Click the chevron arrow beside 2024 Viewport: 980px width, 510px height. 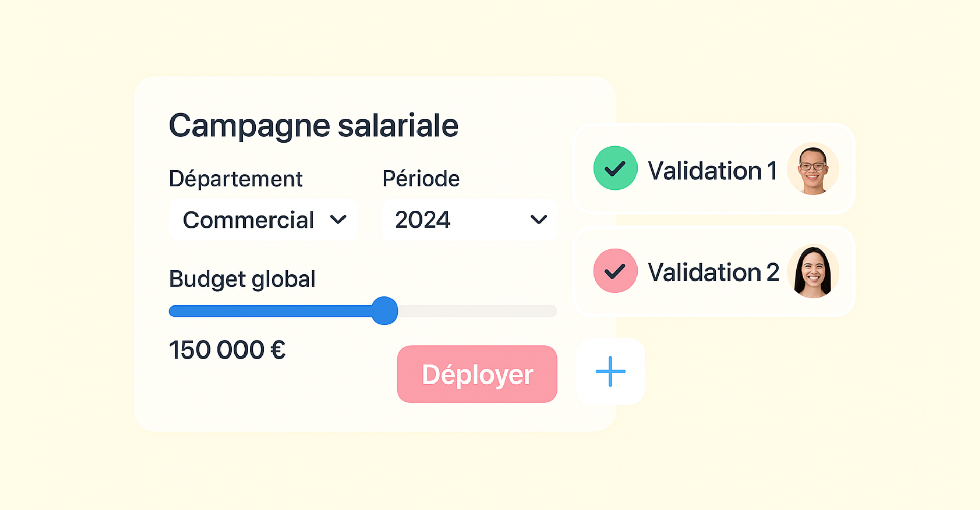point(538,220)
